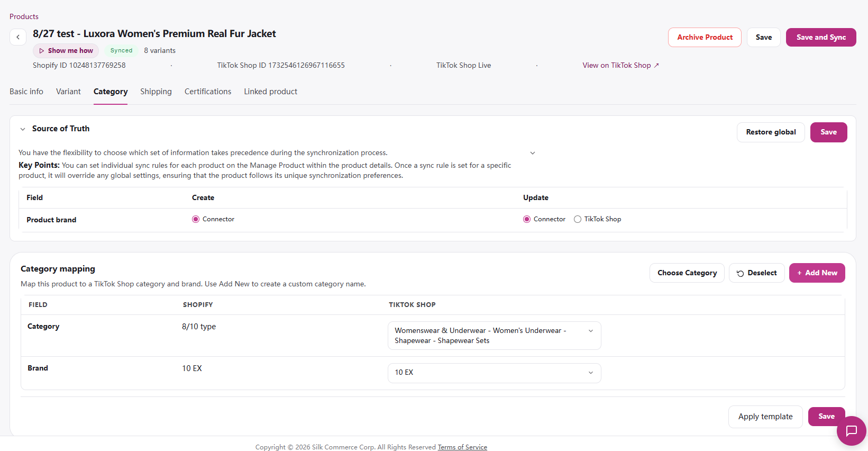Click the back arrow beside product title
The height and width of the screenshot is (451, 868).
(18, 37)
